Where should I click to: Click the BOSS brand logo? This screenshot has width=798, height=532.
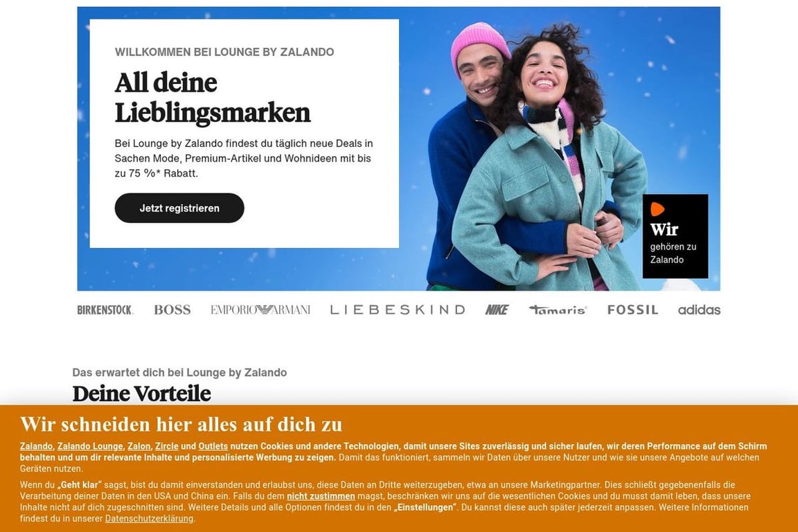172,310
